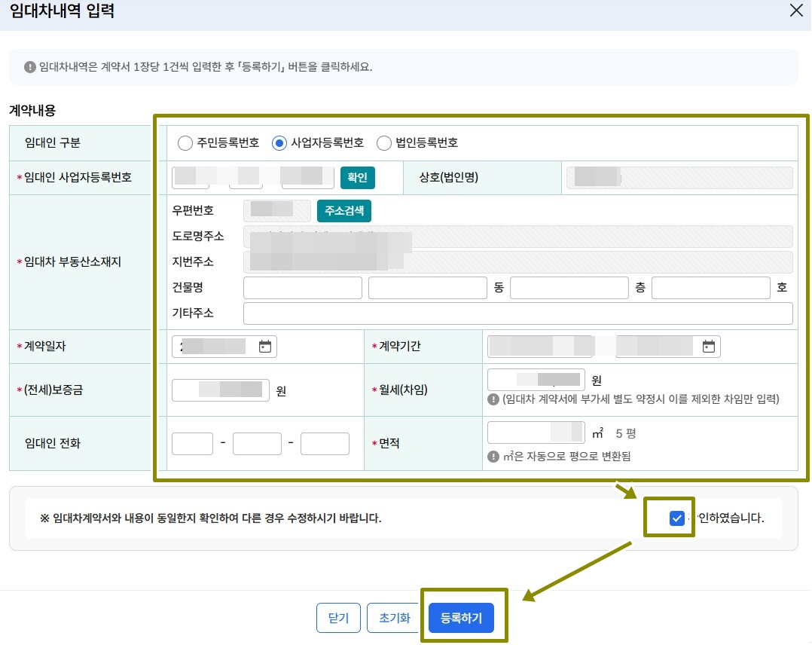
Task: Select the 사업자등록번호 radio option
Action: pyautogui.click(x=279, y=143)
